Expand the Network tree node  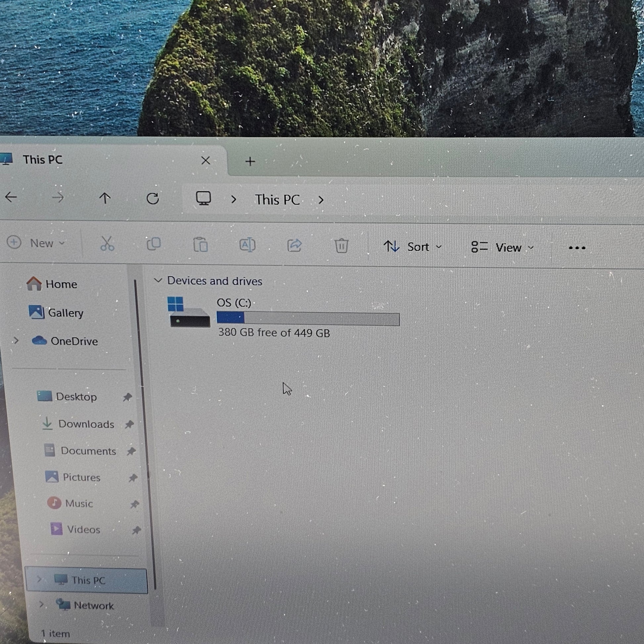41,604
